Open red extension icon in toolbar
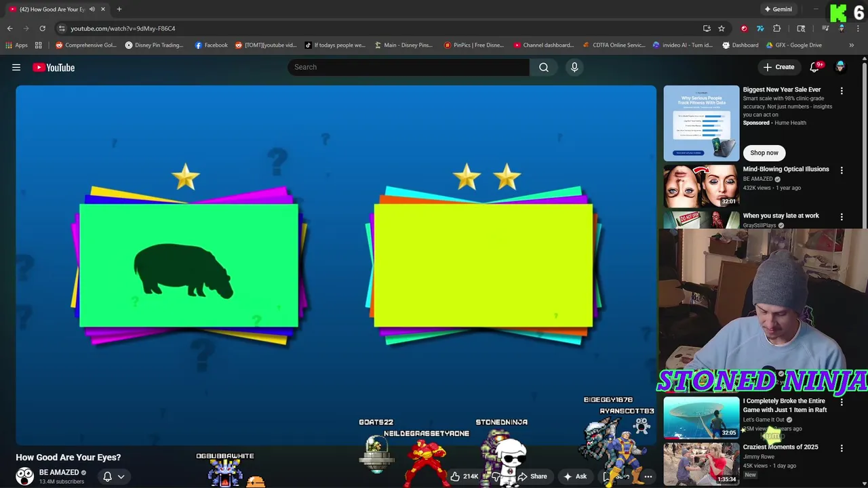 pos(744,28)
